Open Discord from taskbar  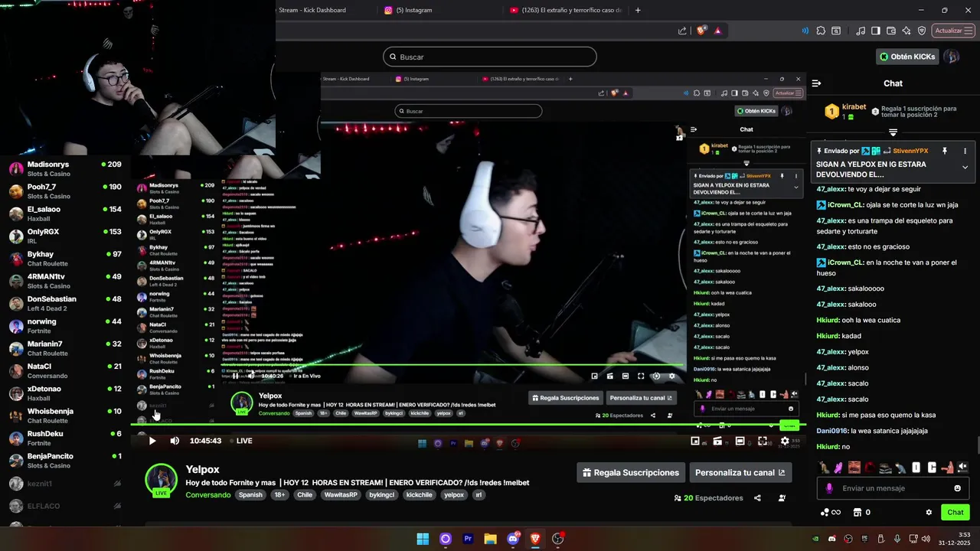(x=513, y=539)
